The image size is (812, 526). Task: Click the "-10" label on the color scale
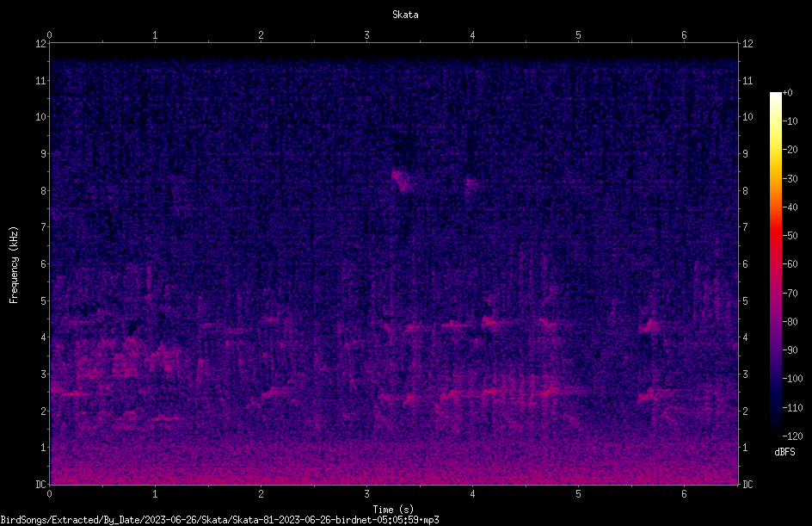click(790, 121)
